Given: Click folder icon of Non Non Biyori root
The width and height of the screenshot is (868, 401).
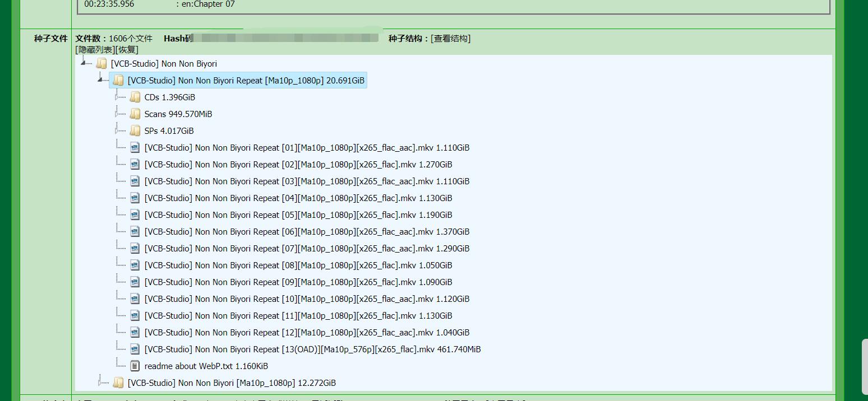Looking at the screenshot, I should click(101, 63).
